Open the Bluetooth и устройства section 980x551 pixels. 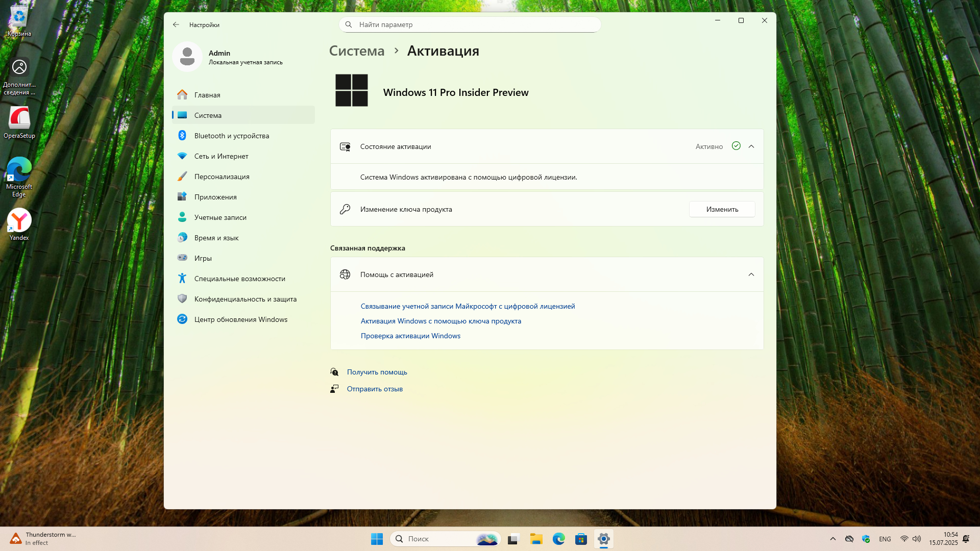231,136
